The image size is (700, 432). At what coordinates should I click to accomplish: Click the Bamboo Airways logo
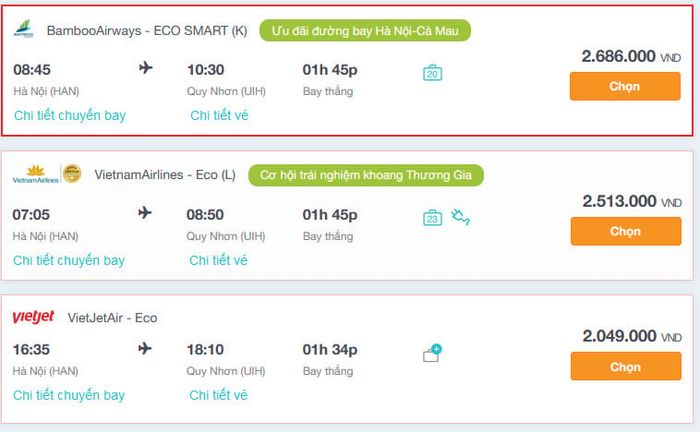[24, 29]
